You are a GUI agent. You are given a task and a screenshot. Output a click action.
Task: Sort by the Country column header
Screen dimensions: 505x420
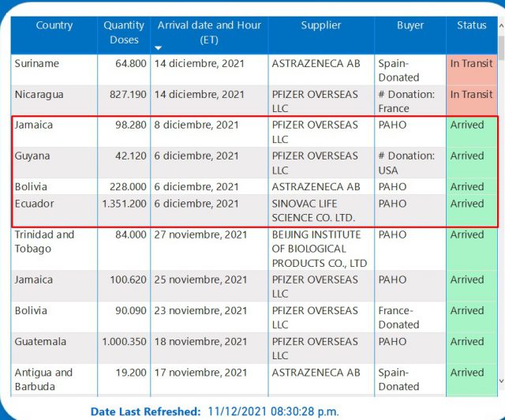click(x=54, y=25)
